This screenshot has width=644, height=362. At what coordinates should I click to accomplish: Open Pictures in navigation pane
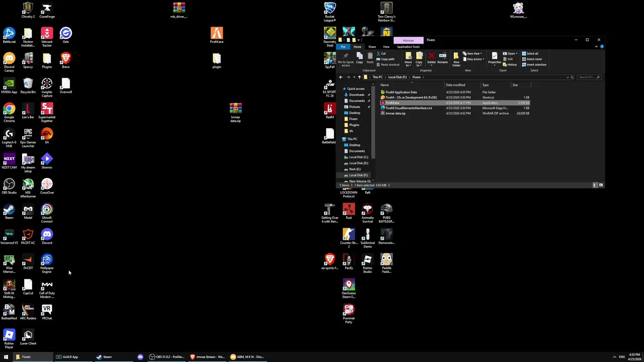(354, 107)
